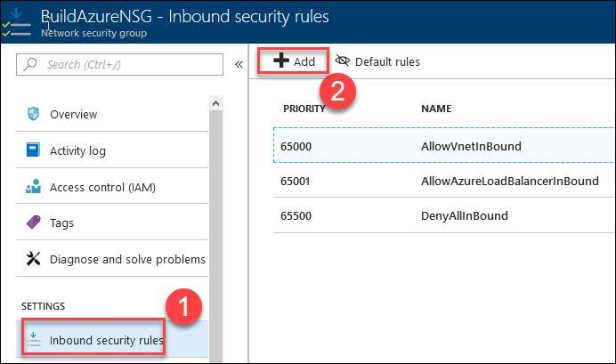Click the purple Tags icon
This screenshot has width=616, height=364.
33,222
